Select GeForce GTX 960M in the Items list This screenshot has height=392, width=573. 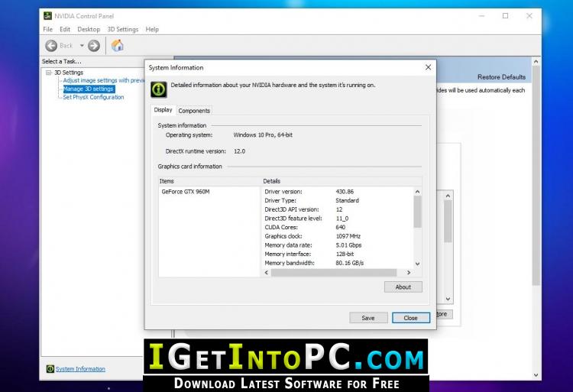pyautogui.click(x=185, y=192)
